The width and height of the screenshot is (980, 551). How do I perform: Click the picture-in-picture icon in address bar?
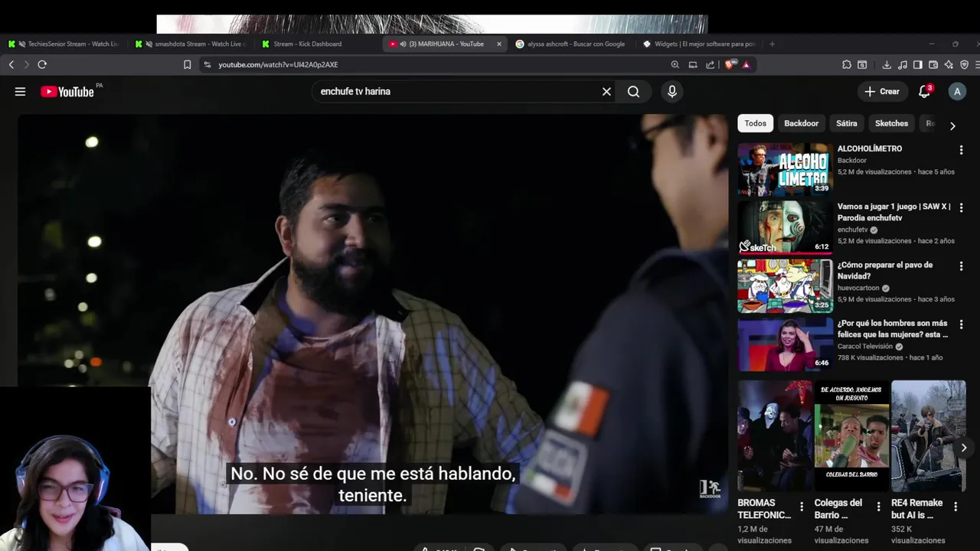(x=693, y=65)
